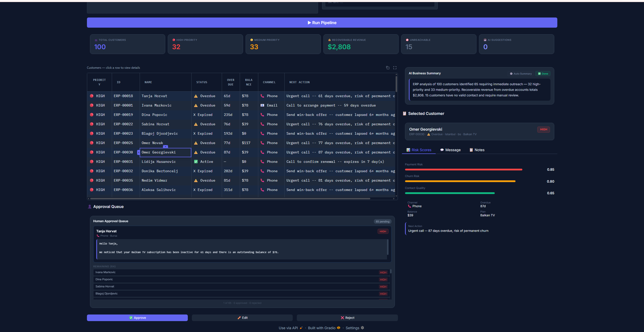Click the table's horizontal scrollbar

pyautogui.click(x=230, y=199)
